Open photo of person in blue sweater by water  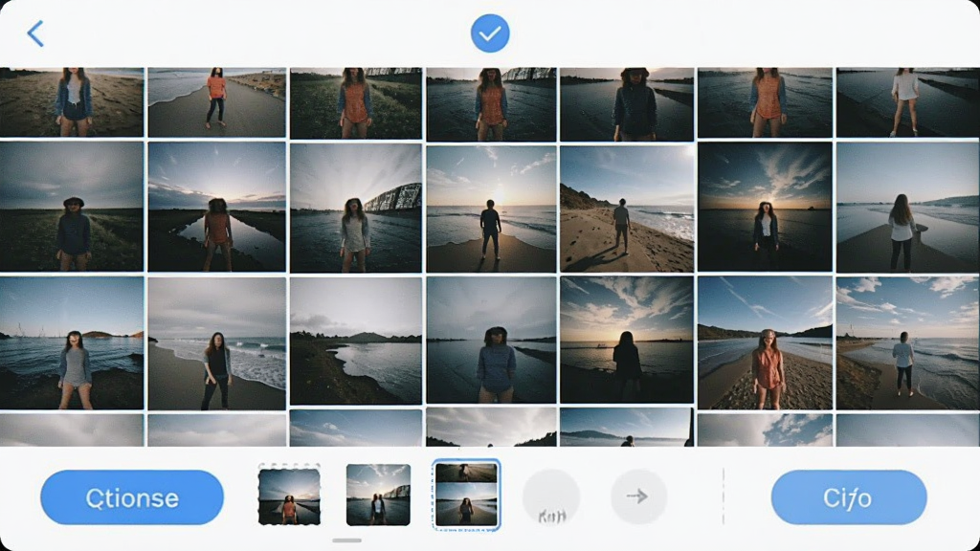[491, 341]
